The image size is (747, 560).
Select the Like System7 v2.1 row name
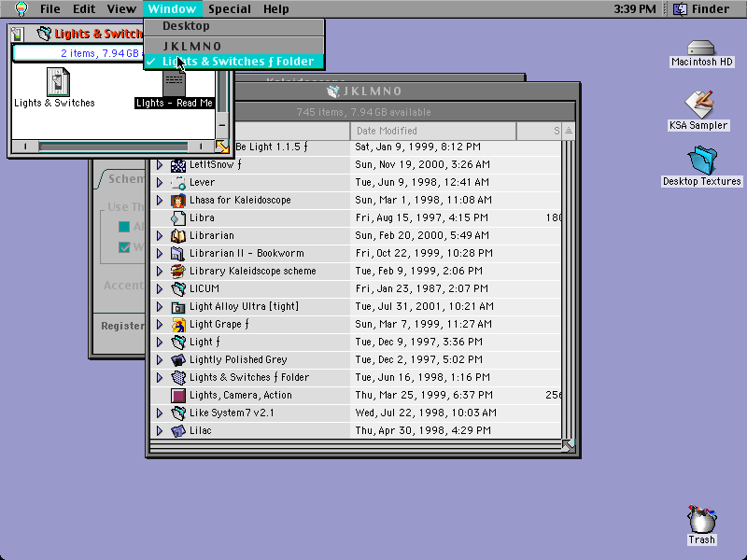(232, 413)
